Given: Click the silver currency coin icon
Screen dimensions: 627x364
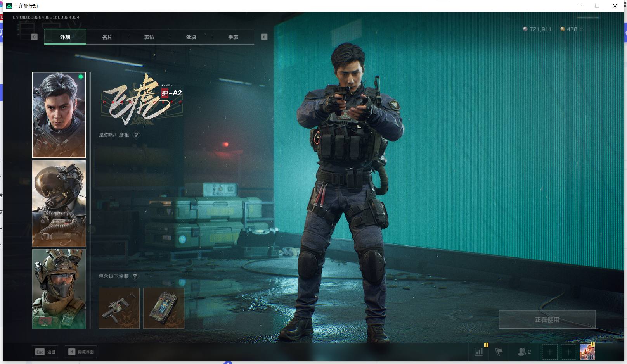Looking at the screenshot, I should pyautogui.click(x=525, y=29).
